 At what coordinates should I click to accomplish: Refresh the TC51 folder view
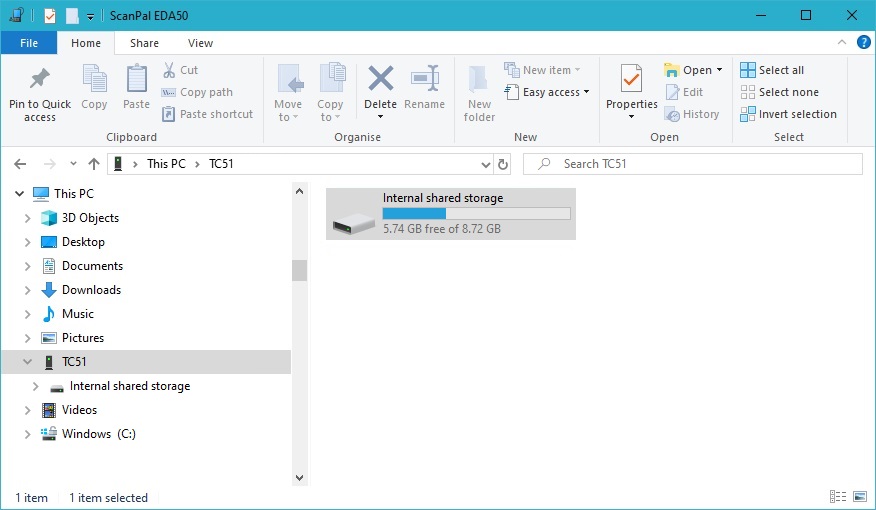click(x=503, y=164)
